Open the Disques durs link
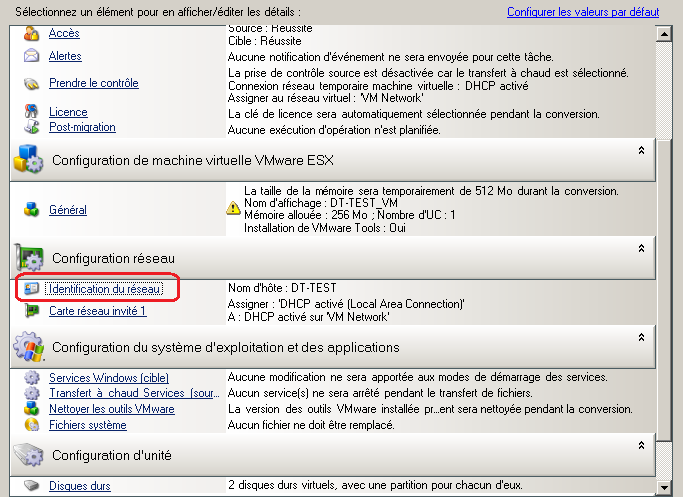Screen dimensions: 683x497 coord(80,486)
